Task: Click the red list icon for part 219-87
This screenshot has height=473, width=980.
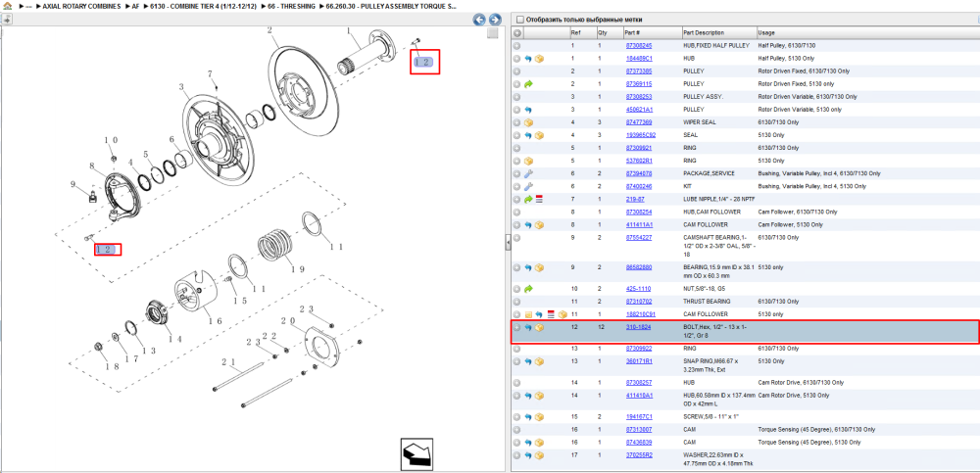Action: tap(539, 200)
